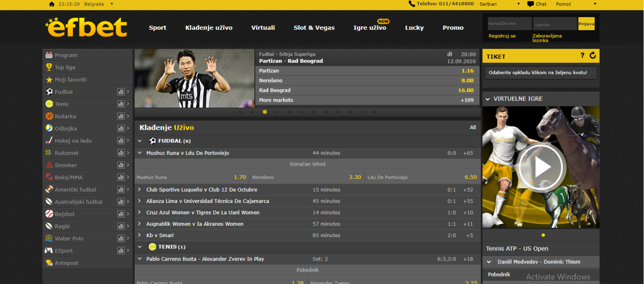
Task: Collapse the FUDBAL live section
Action: coord(140,141)
